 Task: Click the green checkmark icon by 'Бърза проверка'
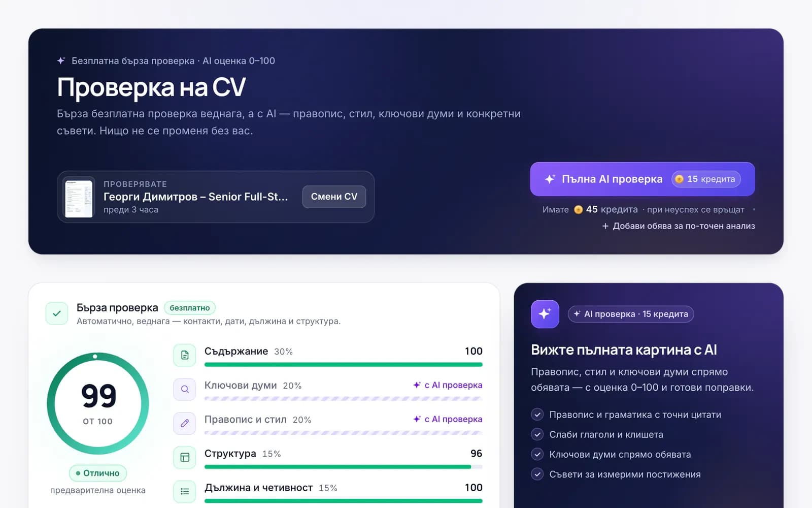tap(57, 313)
